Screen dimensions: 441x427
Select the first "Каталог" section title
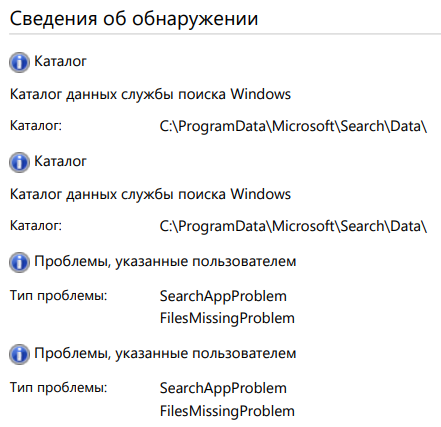(x=60, y=61)
